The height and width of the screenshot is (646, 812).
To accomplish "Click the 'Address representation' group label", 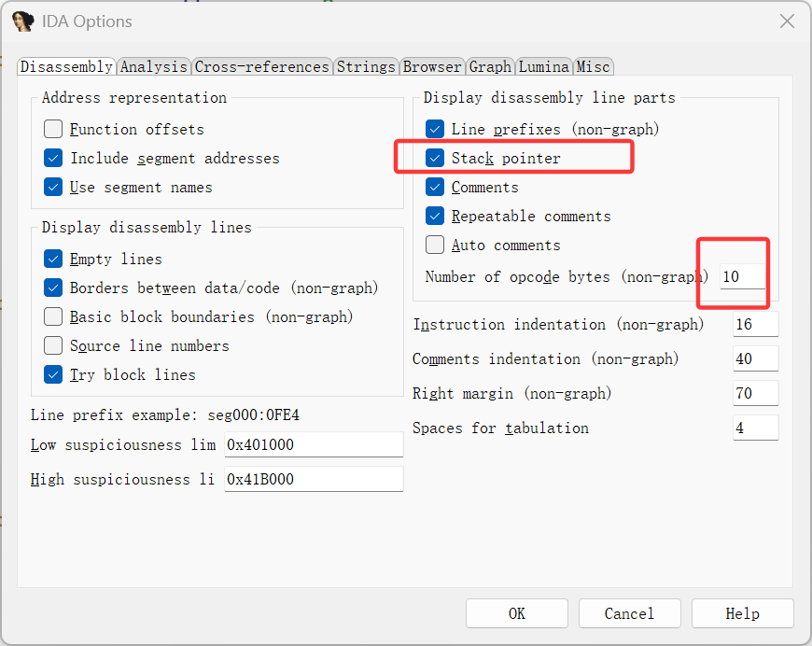I will coord(134,97).
